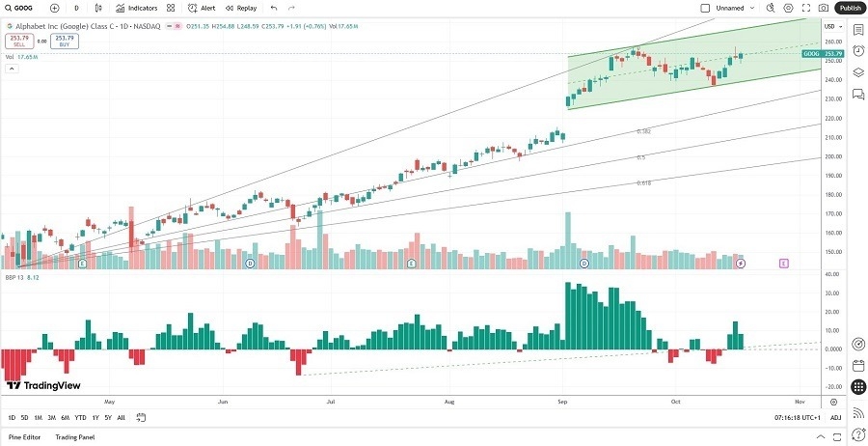
Task: Open the candlestick chart style picker
Action: coord(100,8)
